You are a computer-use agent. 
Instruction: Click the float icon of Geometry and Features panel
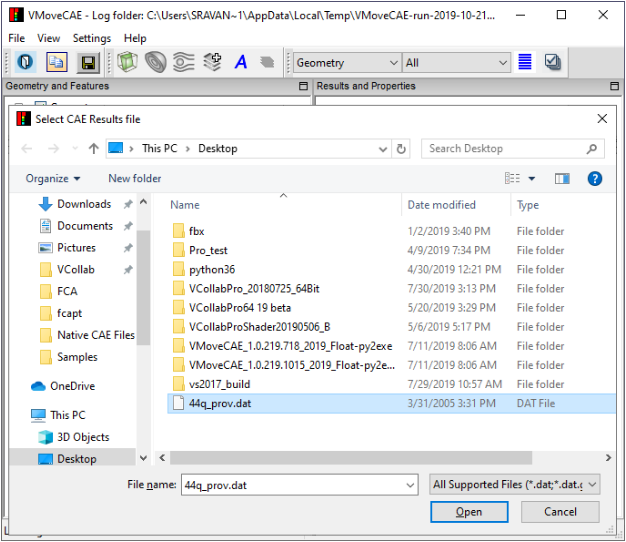[x=303, y=86]
